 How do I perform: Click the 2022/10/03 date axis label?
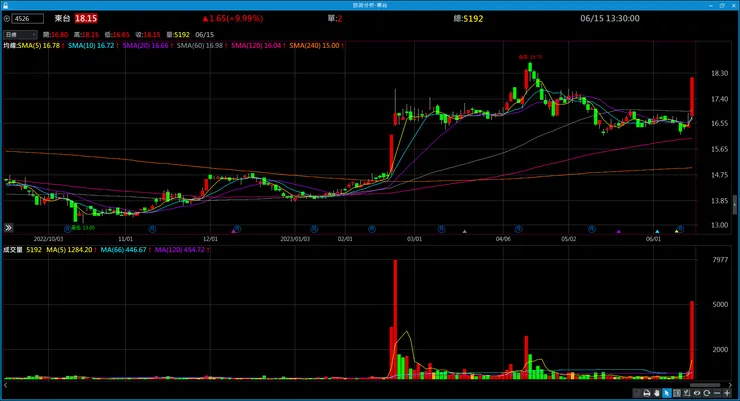point(49,239)
